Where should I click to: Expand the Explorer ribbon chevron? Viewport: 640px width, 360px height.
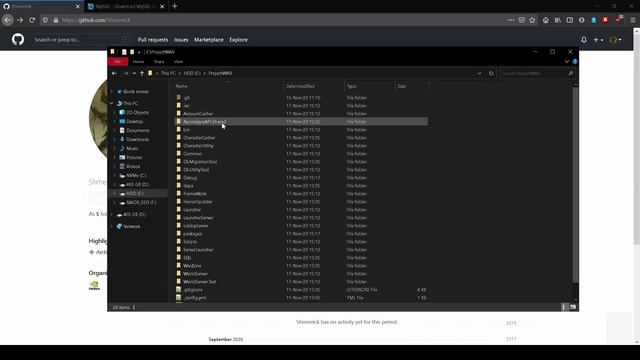tap(567, 62)
